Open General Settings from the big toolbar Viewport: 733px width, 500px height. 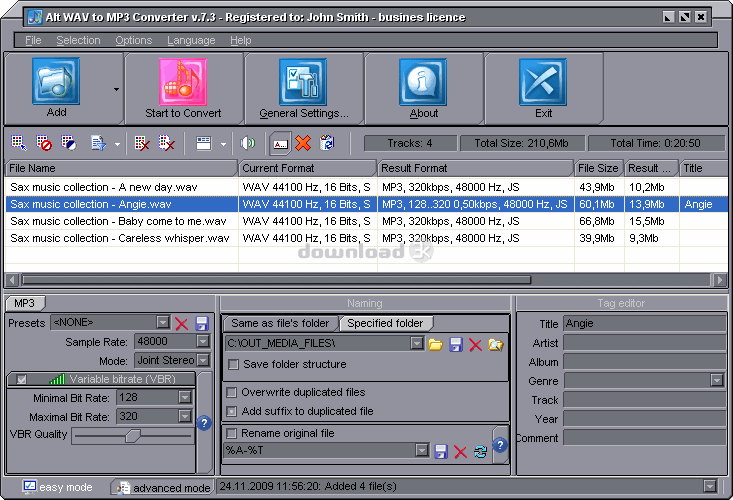click(303, 88)
